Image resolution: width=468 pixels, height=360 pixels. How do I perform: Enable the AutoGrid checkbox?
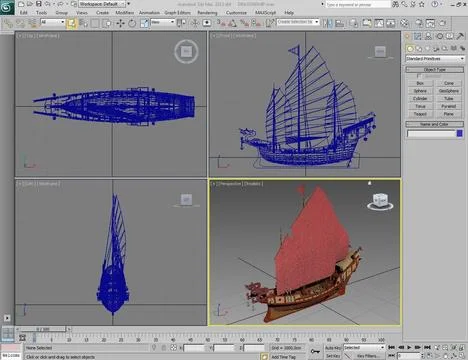tap(419, 76)
